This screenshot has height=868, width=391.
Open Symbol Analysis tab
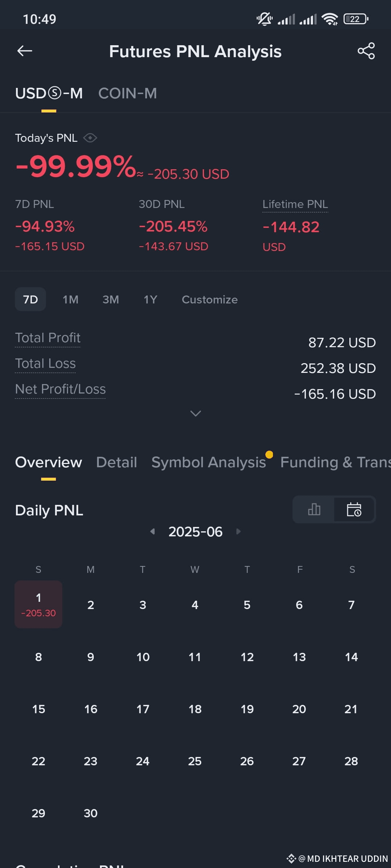point(209,462)
